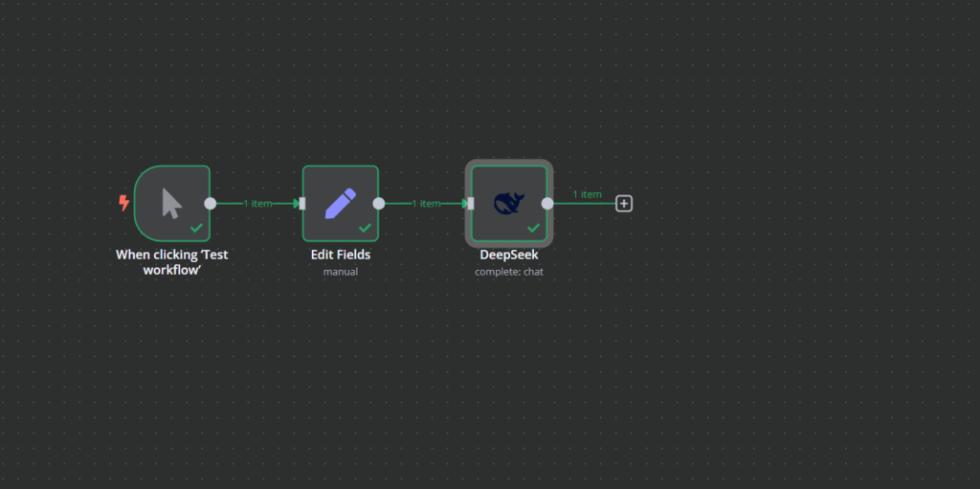Click the green checkmark on trigger node
This screenshot has width=980, height=489.
click(196, 229)
